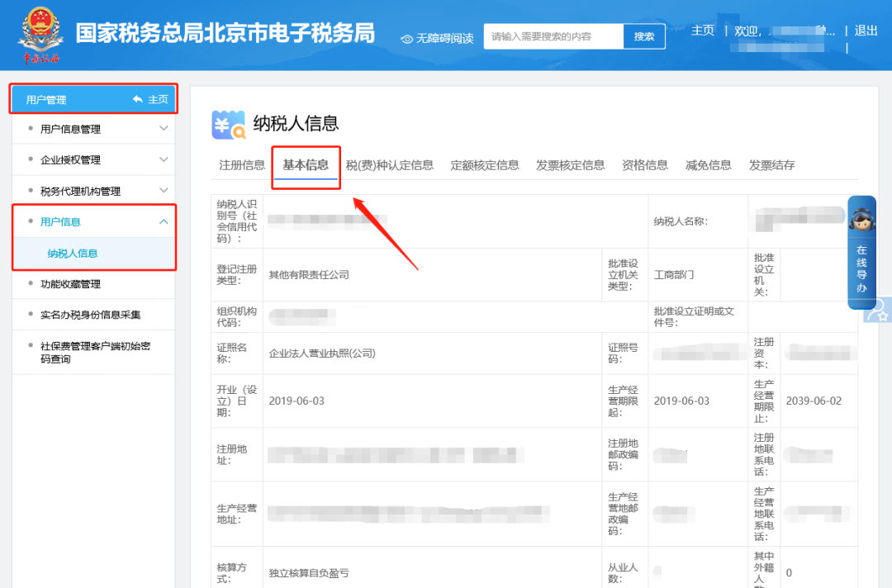The image size is (892, 588).
Task: Click the 从业人数 label
Action: point(623,573)
